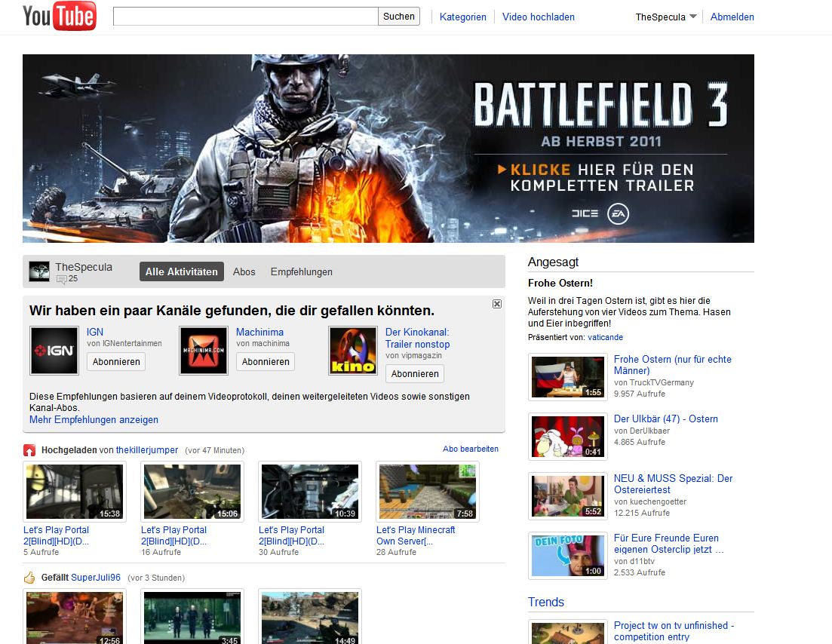
Task: Subscribe to Machinima with Abonnieren
Action: pyautogui.click(x=266, y=362)
